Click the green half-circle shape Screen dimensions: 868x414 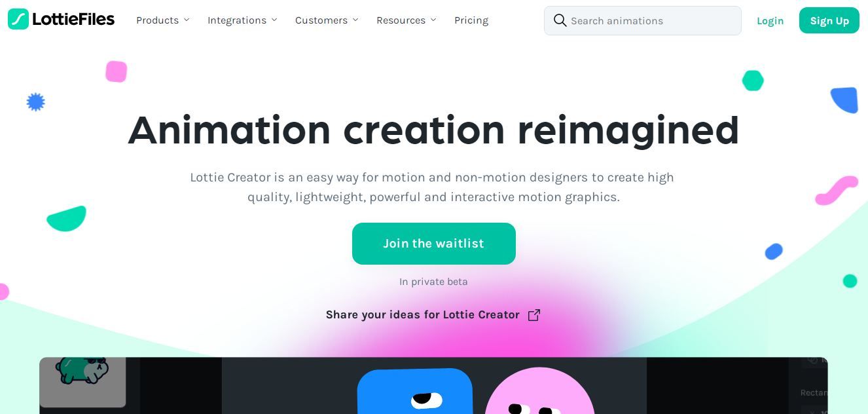click(67, 219)
